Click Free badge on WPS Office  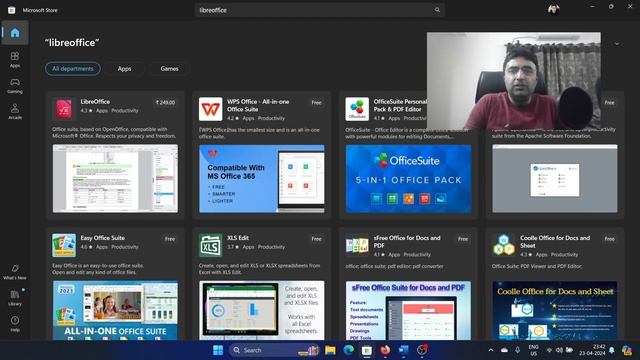316,102
